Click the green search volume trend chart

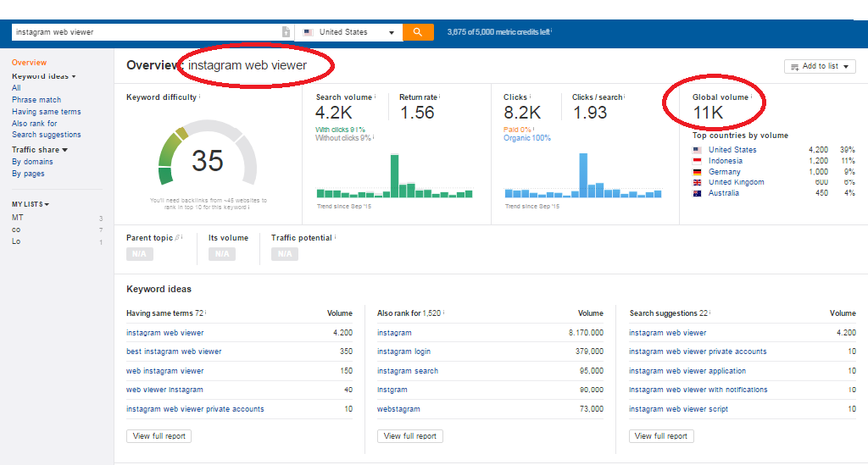[395, 176]
